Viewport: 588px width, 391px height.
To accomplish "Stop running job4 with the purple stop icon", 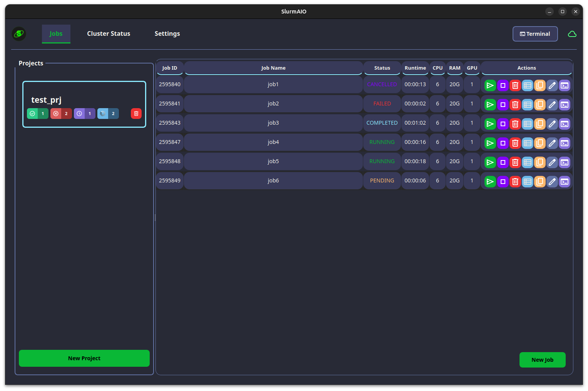I will tap(503, 143).
